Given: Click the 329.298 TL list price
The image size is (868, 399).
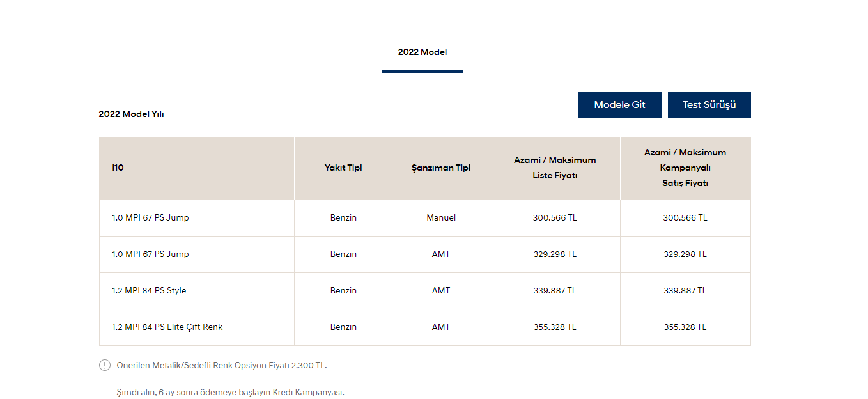Looking at the screenshot, I should click(x=555, y=254).
